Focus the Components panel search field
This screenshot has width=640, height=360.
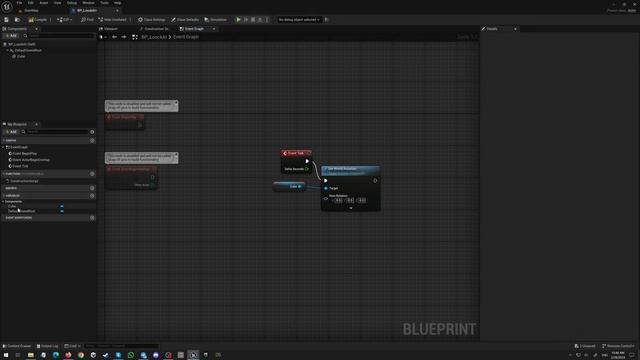click(x=59, y=36)
